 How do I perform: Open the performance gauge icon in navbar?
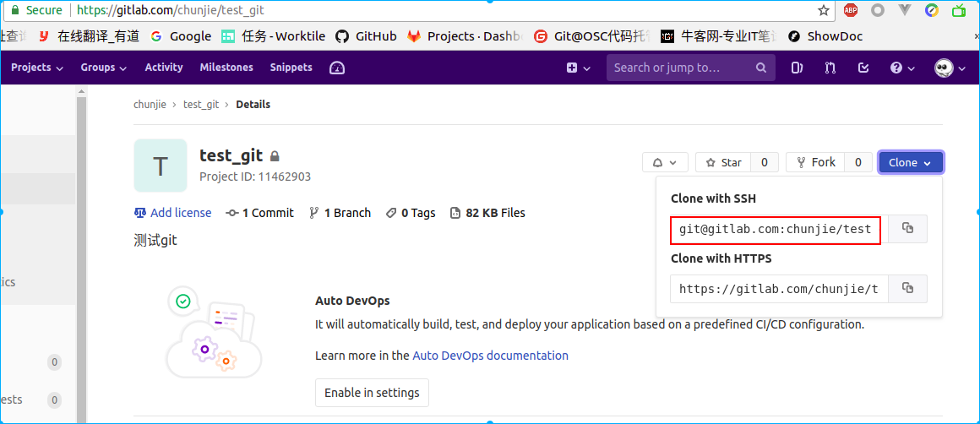coord(337,68)
